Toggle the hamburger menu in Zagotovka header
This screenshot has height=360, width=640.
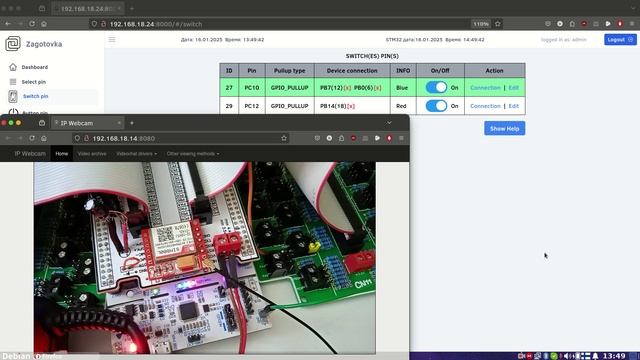(112, 40)
